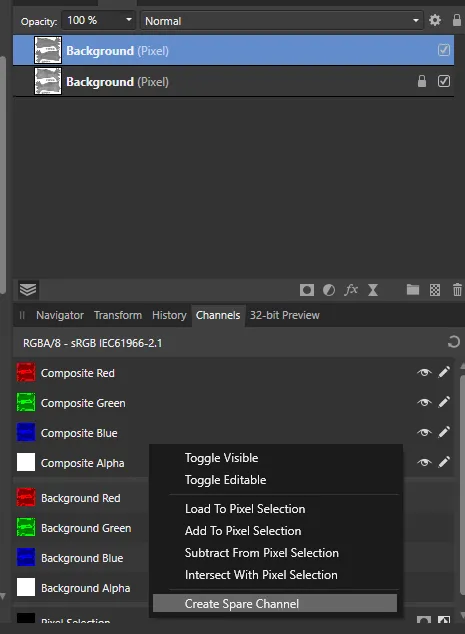
Task: Open the Adjustments half-circle icon
Action: point(329,290)
